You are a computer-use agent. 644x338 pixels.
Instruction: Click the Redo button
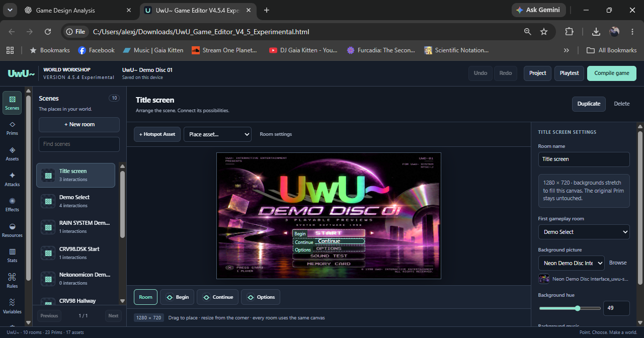pyautogui.click(x=506, y=73)
